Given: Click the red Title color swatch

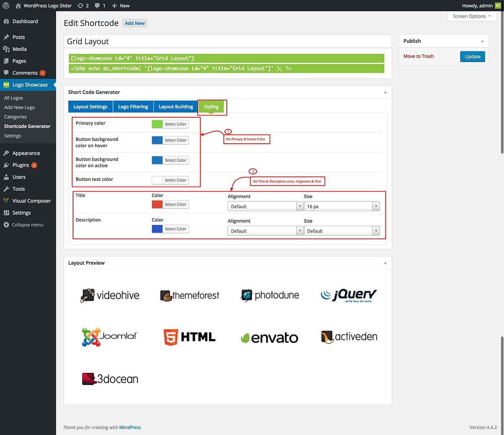Looking at the screenshot, I should (x=157, y=204).
